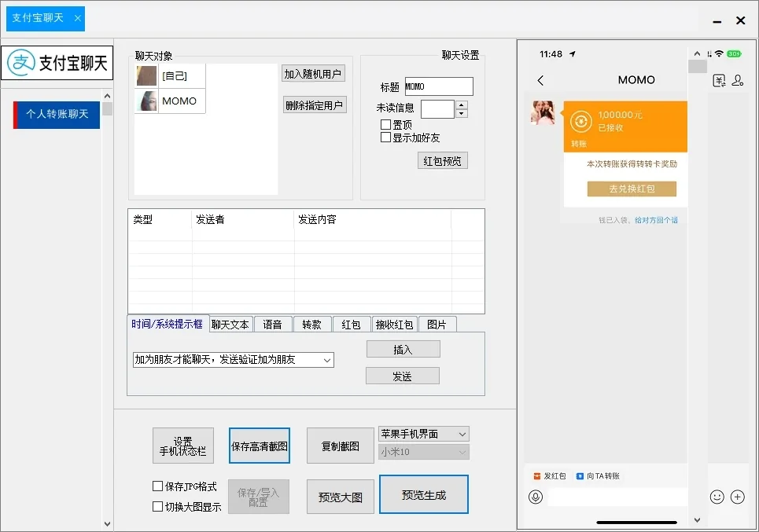
Task: Switch to the 语音 tab
Action: (272, 325)
